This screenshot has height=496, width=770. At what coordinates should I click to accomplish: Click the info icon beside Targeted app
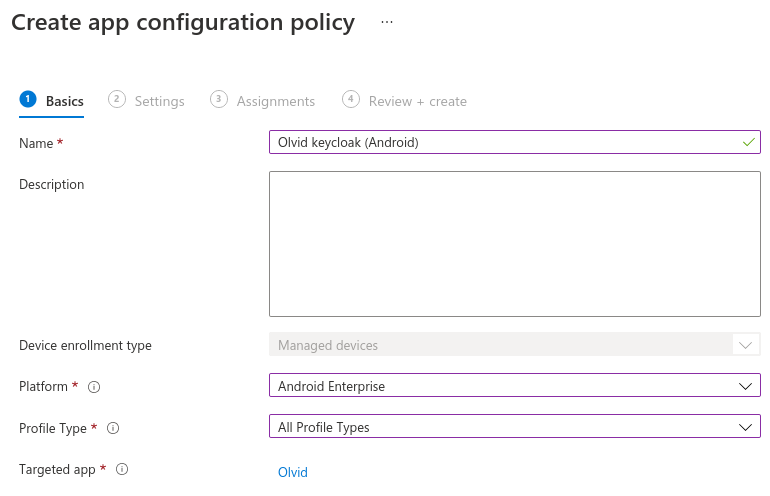click(123, 469)
